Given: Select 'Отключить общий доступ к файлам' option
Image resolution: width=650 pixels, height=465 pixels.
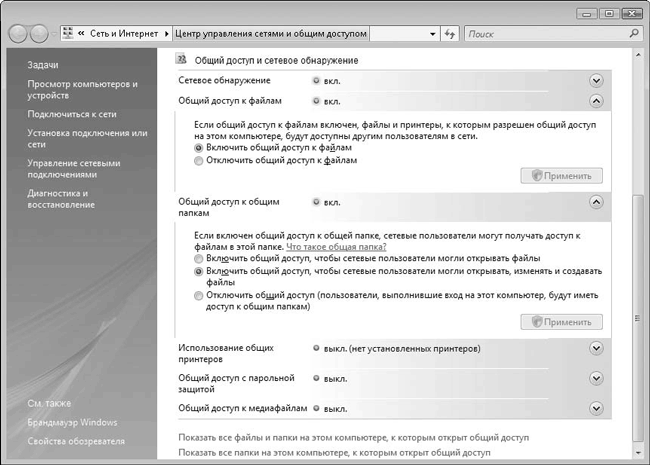Looking at the screenshot, I should click(198, 159).
